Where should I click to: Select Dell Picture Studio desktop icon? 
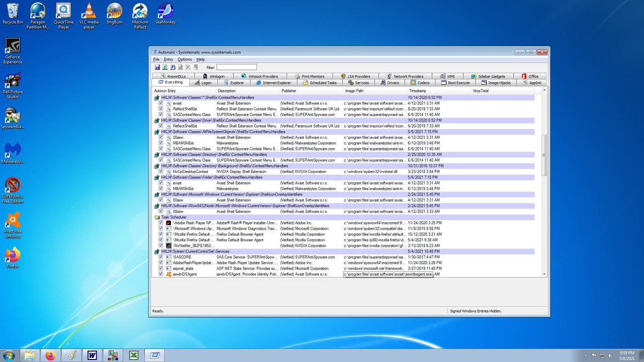click(x=13, y=85)
